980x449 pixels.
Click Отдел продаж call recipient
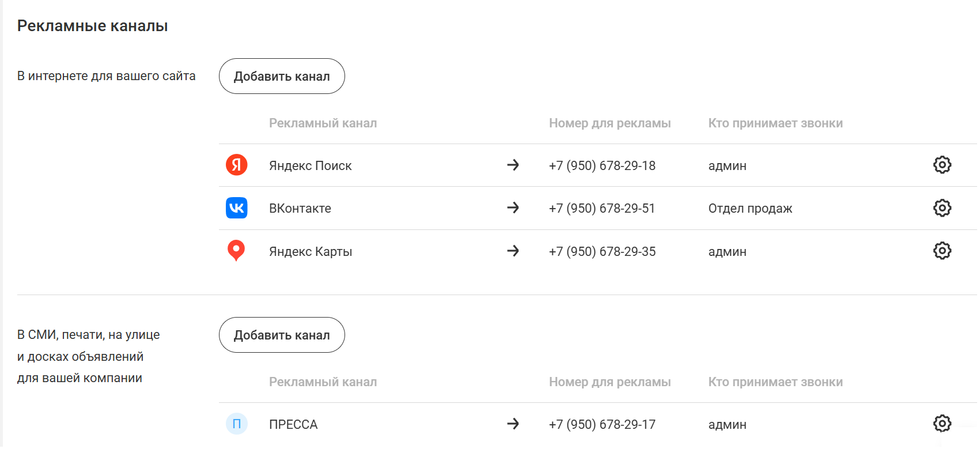[x=750, y=209]
